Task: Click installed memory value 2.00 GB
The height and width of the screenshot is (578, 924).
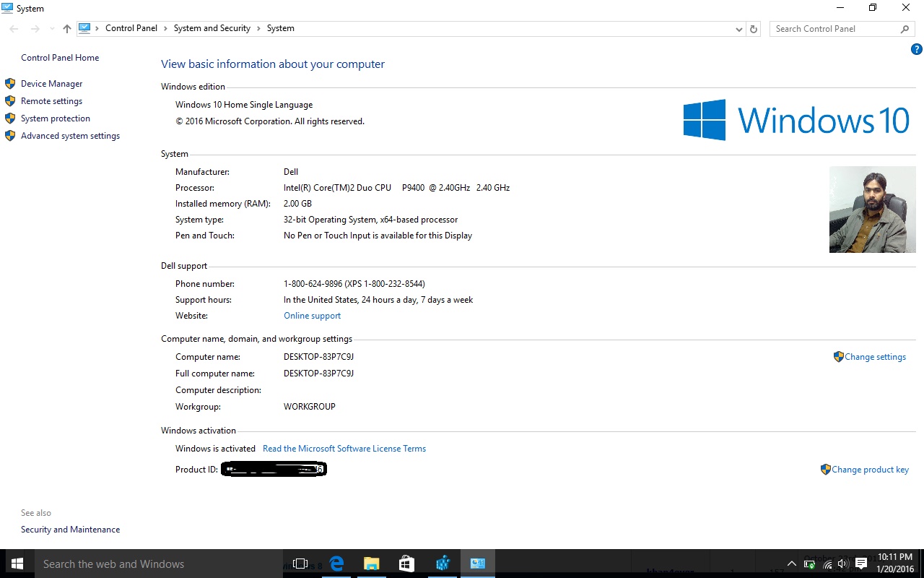Action: 297,204
